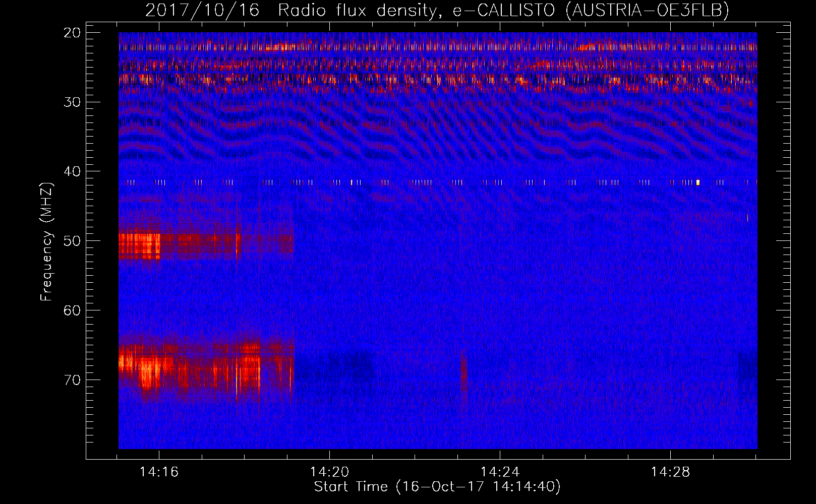Click the bright yellow spot on 42 MHz line
The image size is (816, 504).
click(x=698, y=182)
